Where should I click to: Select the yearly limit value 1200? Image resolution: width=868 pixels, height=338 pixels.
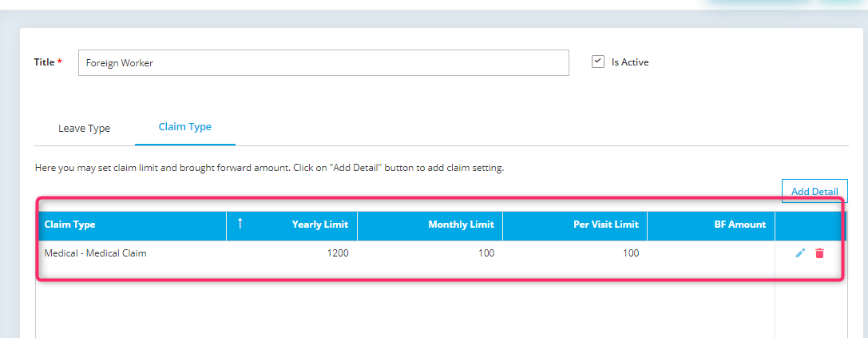338,254
